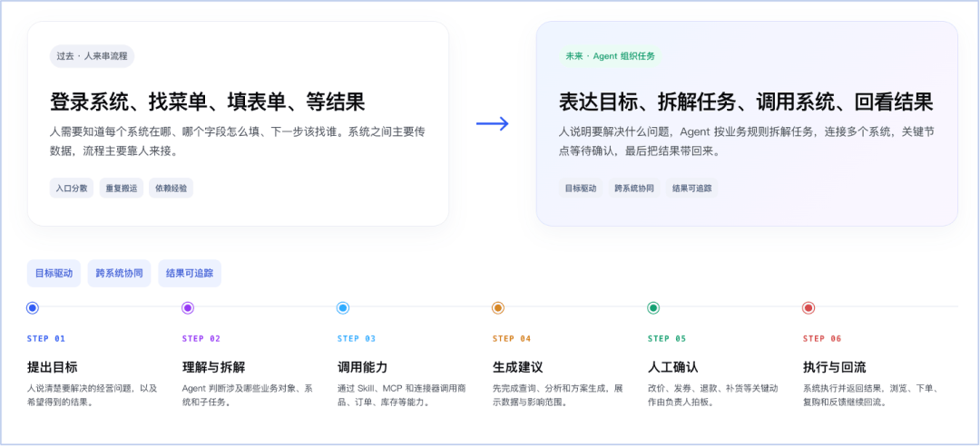Viewport: 980px width, 446px height.
Task: Click the 目标驱动 tag in the right card
Action: coord(581,188)
